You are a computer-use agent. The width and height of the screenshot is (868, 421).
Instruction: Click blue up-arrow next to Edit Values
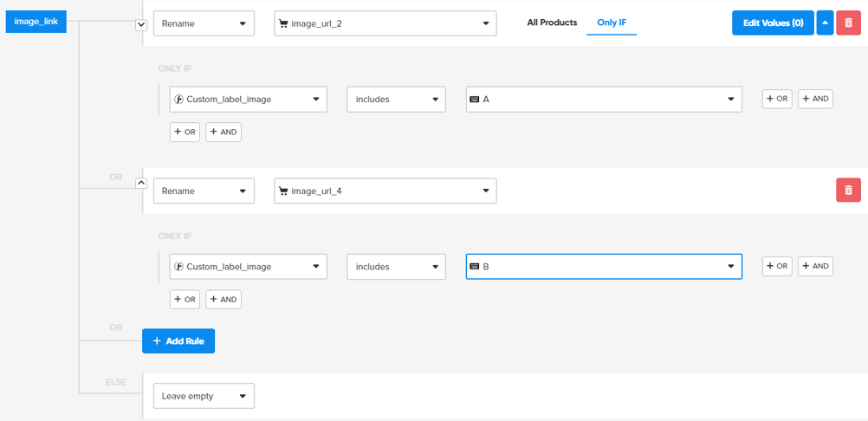pos(825,23)
